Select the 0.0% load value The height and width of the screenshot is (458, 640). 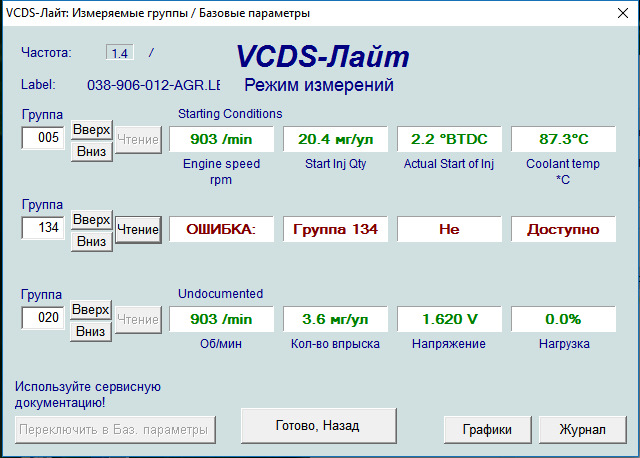(x=563, y=319)
